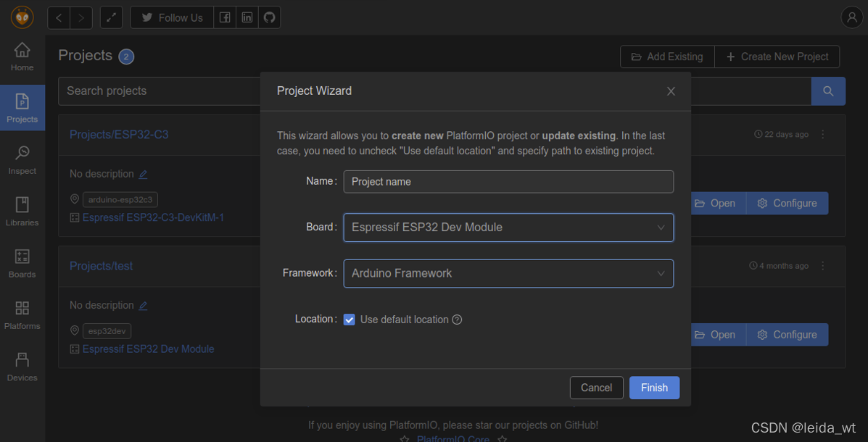Click the PlatformIO Core link

pos(452,439)
